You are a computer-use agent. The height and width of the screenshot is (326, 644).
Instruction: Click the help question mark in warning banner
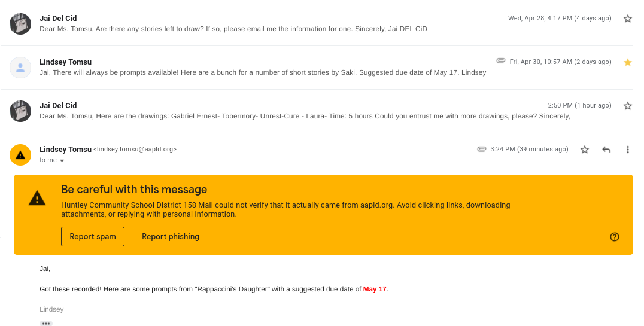(x=615, y=237)
